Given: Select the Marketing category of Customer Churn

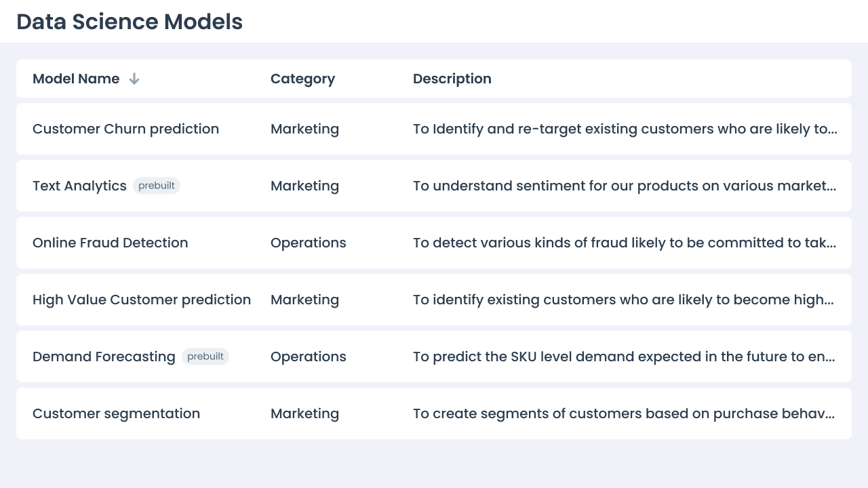Looking at the screenshot, I should [304, 129].
